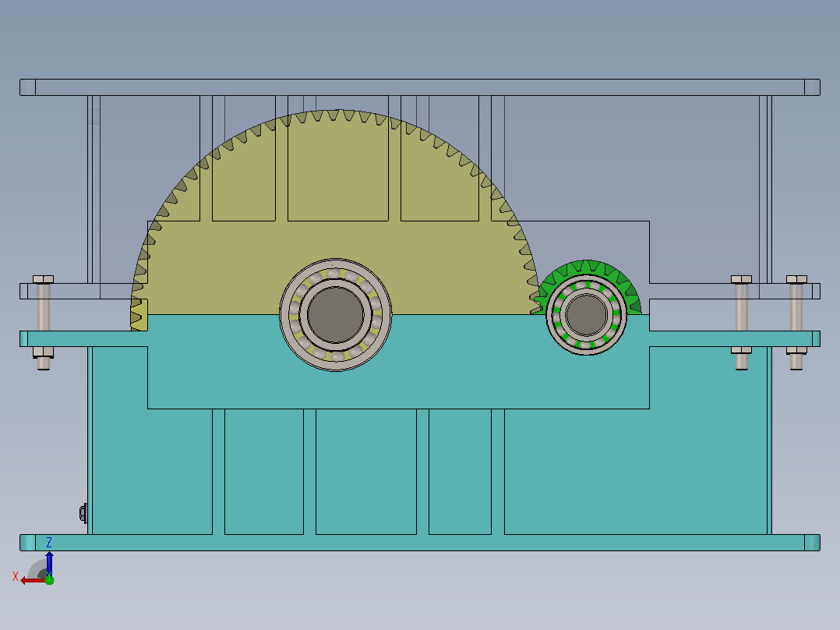Click the gray shaft inside the small bearing
840x630 pixels.
coord(587,315)
